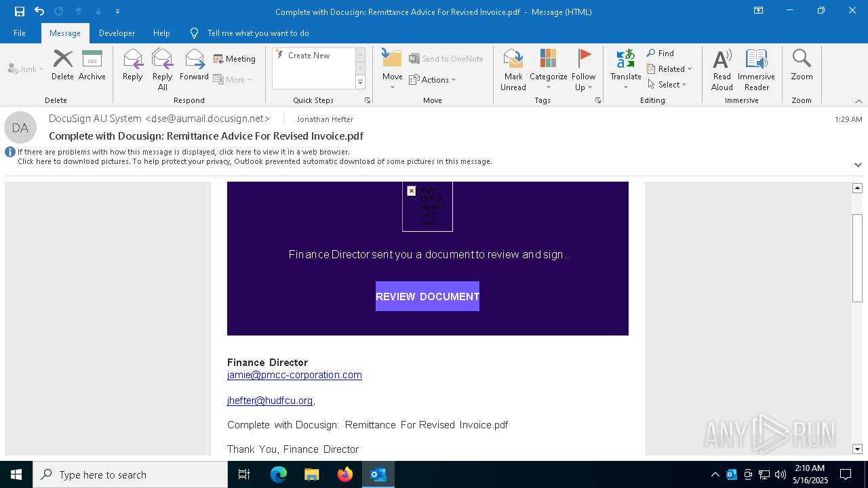Select the Message ribbon tab
868x488 pixels.
tap(65, 33)
